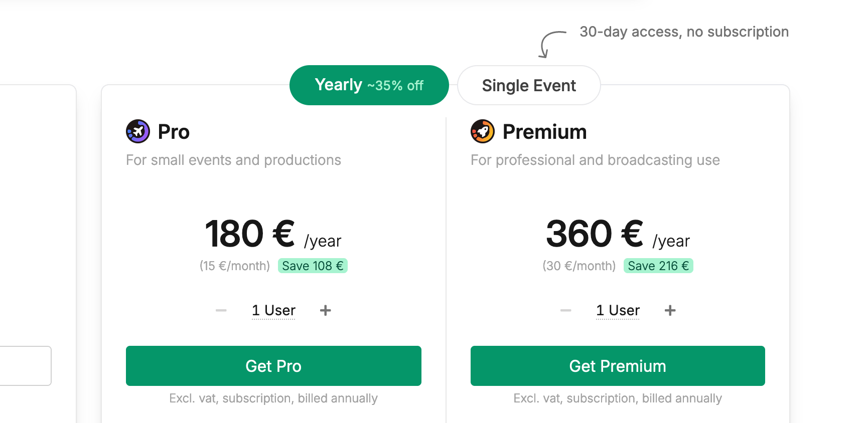The image size is (868, 423).
Task: Click the Get Pro button
Action: pos(273,366)
